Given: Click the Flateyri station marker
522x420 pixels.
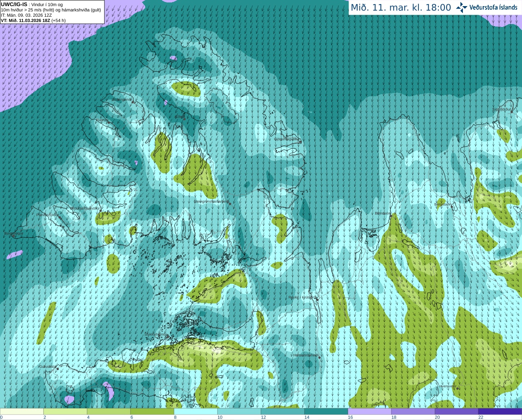Looking at the screenshot, I should click(x=108, y=122).
